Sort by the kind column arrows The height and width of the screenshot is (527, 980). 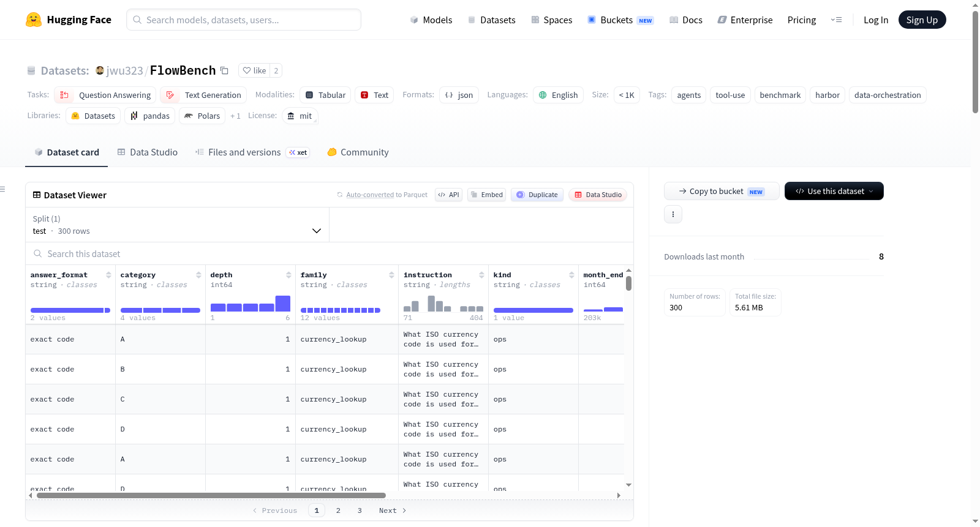click(571, 275)
